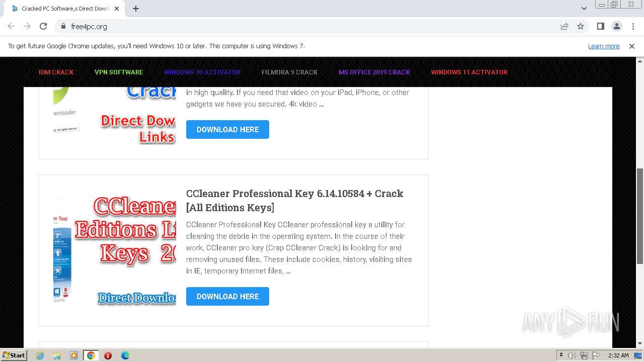
Task: Open the WINDOWS 10 ACTIVATOR menu item
Action: point(202,72)
